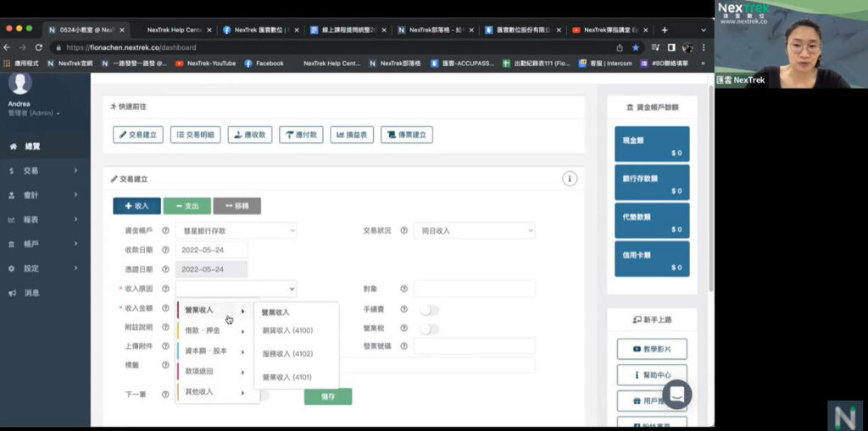Screen dimensions: 868x431
Task: Choose 服務收入 (4102) from submenu
Action: (287, 354)
